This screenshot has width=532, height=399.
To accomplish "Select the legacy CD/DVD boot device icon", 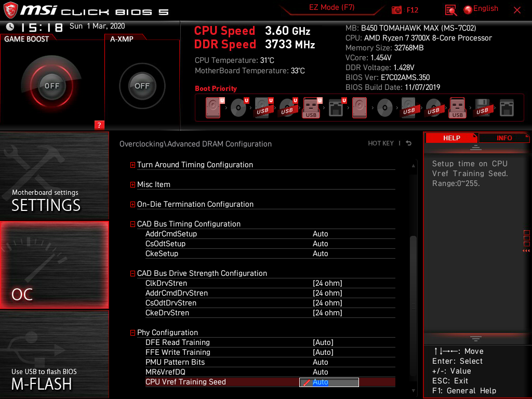I will click(x=385, y=108).
